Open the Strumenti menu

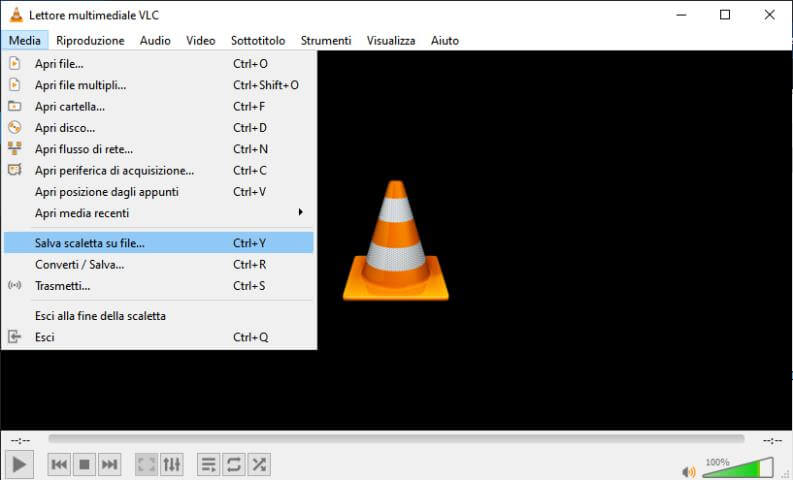326,40
